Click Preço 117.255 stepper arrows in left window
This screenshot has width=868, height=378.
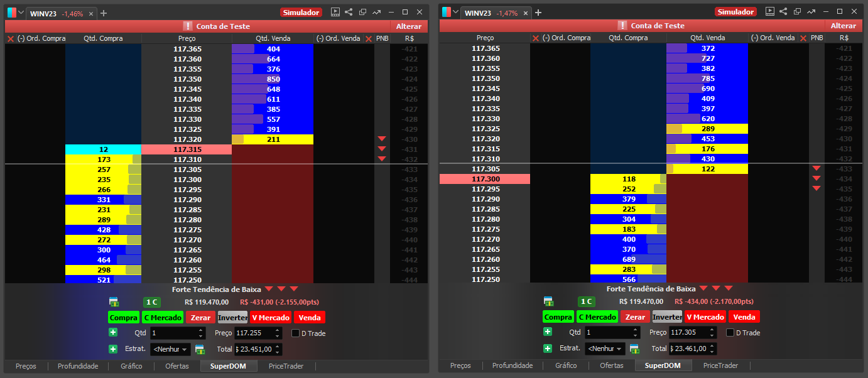pyautogui.click(x=278, y=333)
